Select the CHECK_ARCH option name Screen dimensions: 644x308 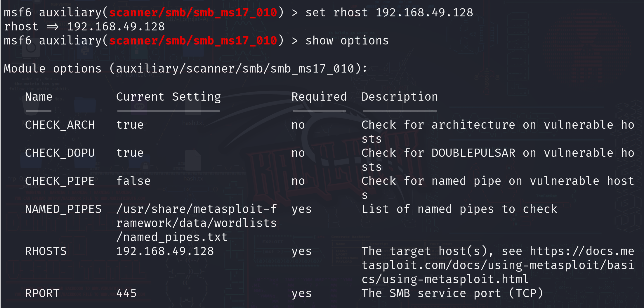pyautogui.click(x=60, y=125)
